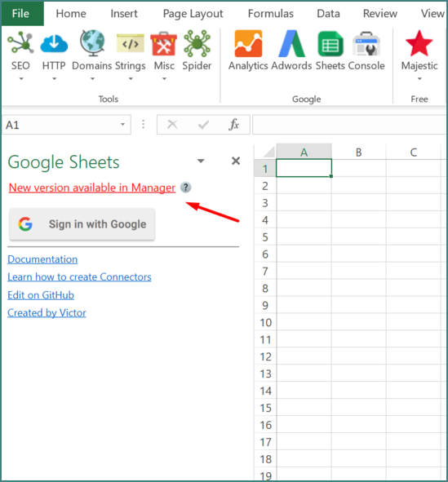Screen dimensions: 448x482
Task: Switch to the Home tab
Action: coord(71,14)
